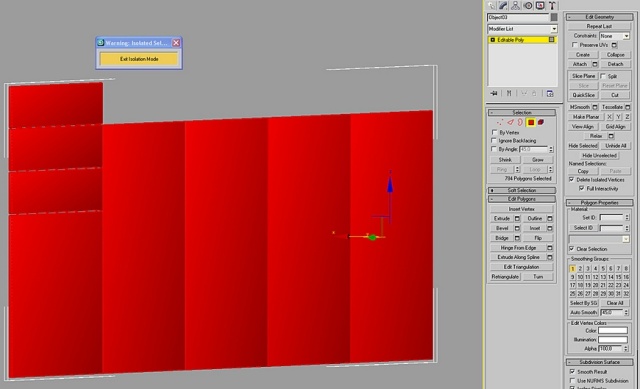
Task: Collapse the Edit Geometry rollout header
Action: coord(599,17)
